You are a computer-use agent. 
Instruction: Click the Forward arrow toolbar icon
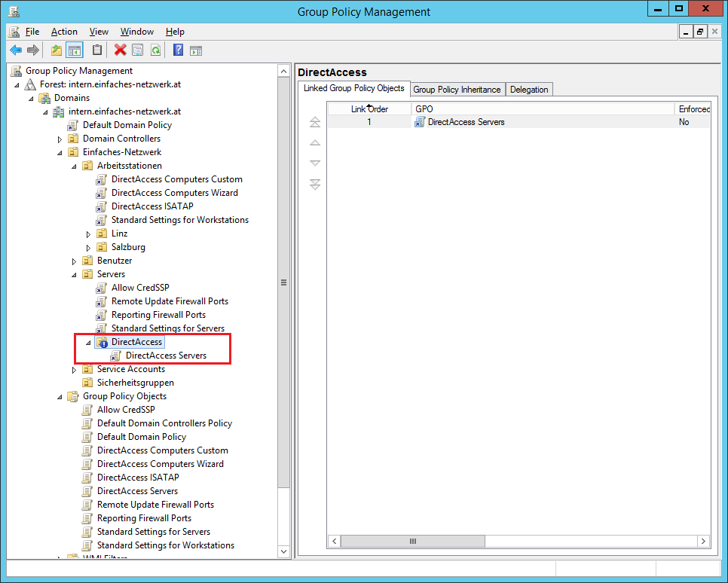point(33,50)
